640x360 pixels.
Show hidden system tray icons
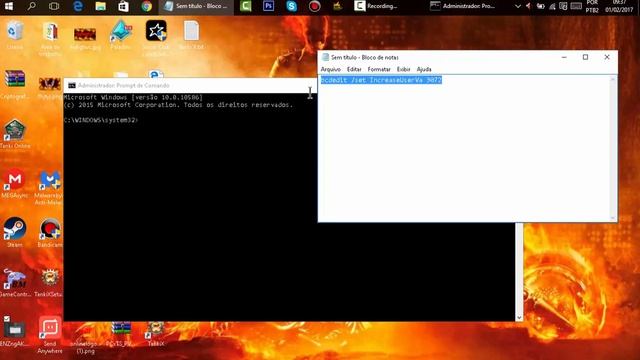(x=518, y=6)
